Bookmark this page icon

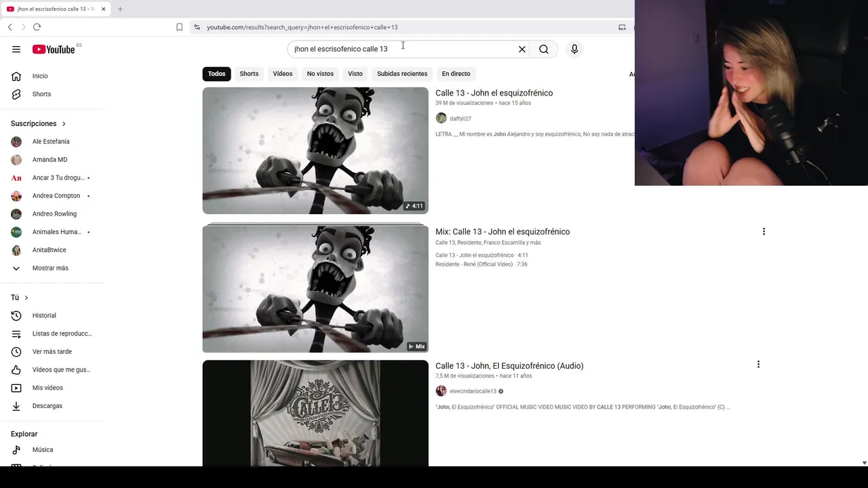tap(179, 27)
